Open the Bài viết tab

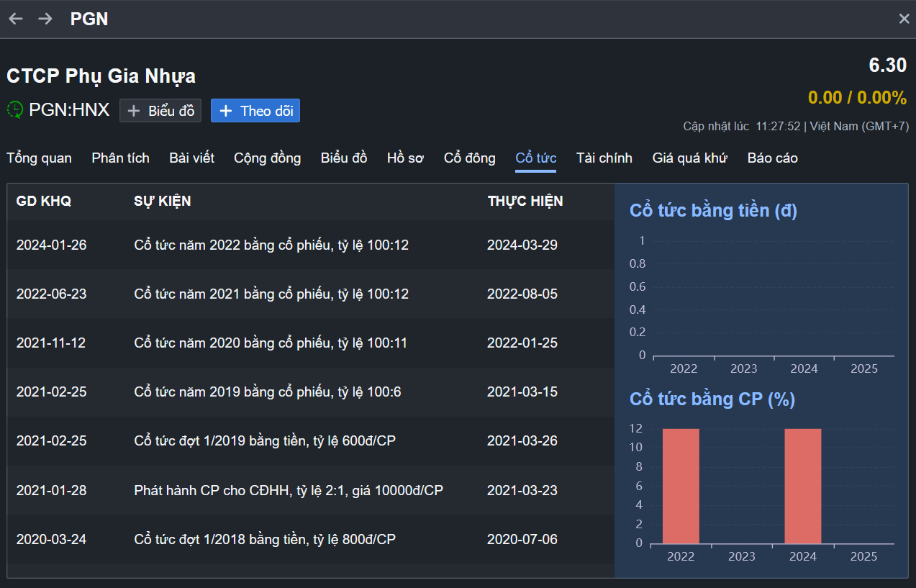click(192, 158)
